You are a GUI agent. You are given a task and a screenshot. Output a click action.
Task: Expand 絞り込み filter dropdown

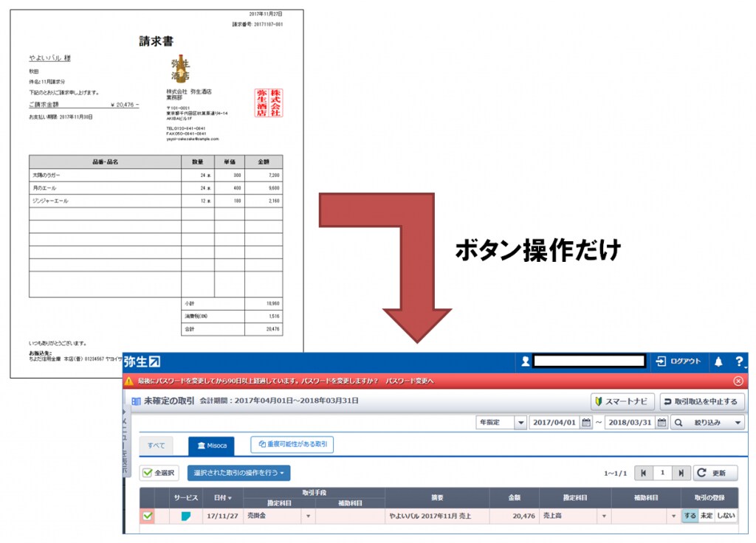coord(709,423)
